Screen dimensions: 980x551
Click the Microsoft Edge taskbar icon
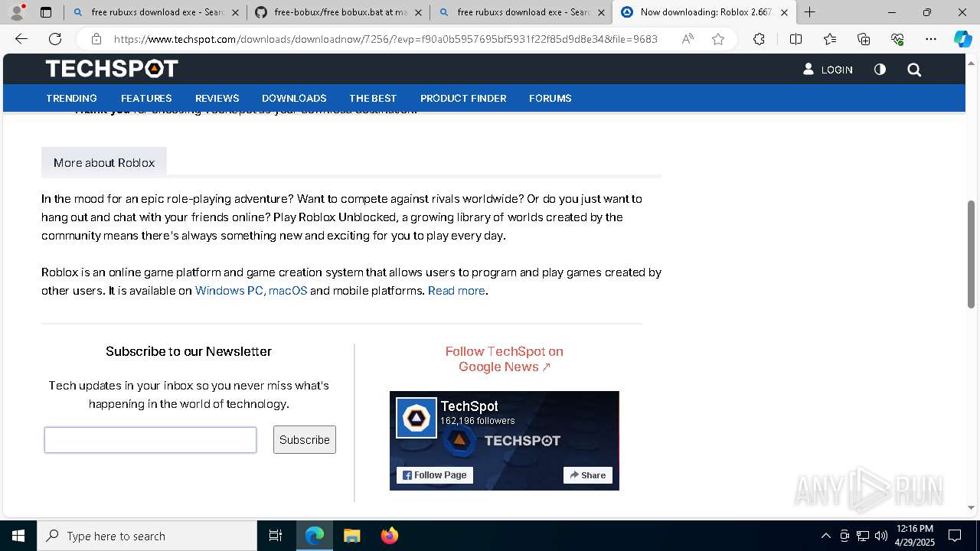click(315, 536)
